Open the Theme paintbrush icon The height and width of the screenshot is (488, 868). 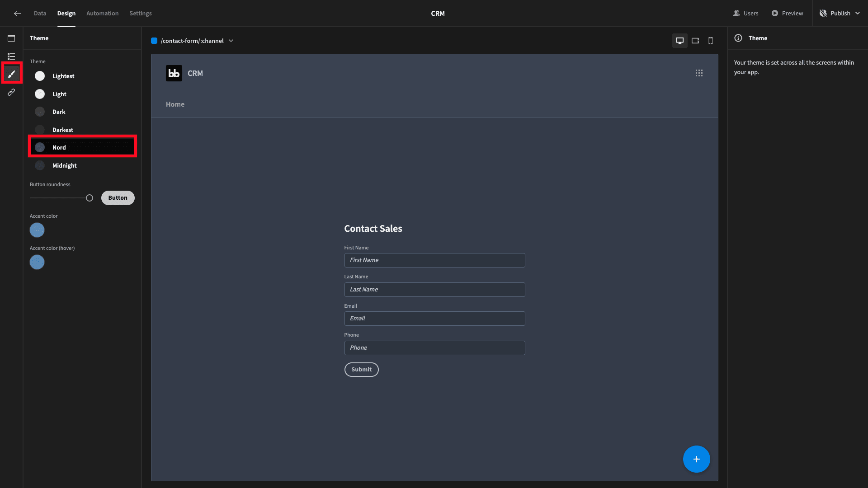(x=11, y=74)
